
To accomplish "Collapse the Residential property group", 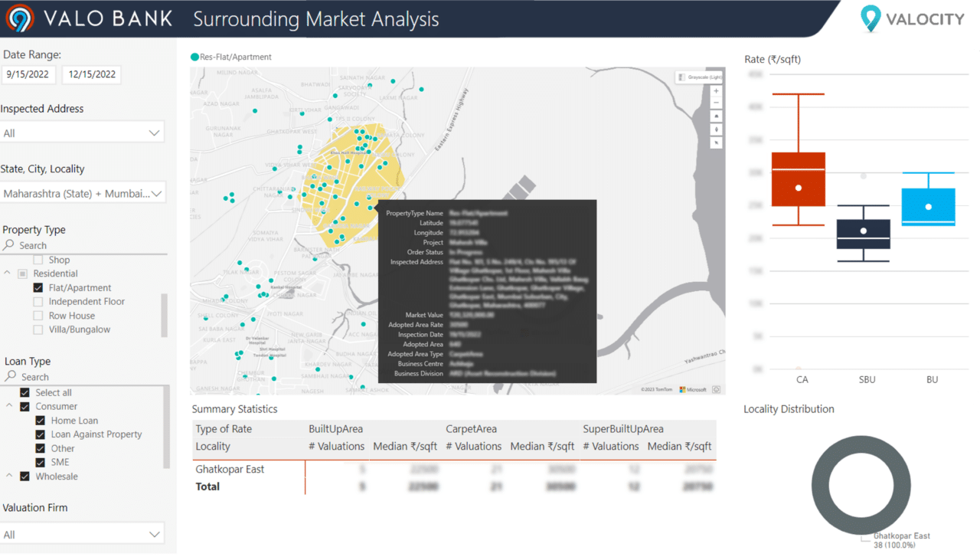I will 6,273.
